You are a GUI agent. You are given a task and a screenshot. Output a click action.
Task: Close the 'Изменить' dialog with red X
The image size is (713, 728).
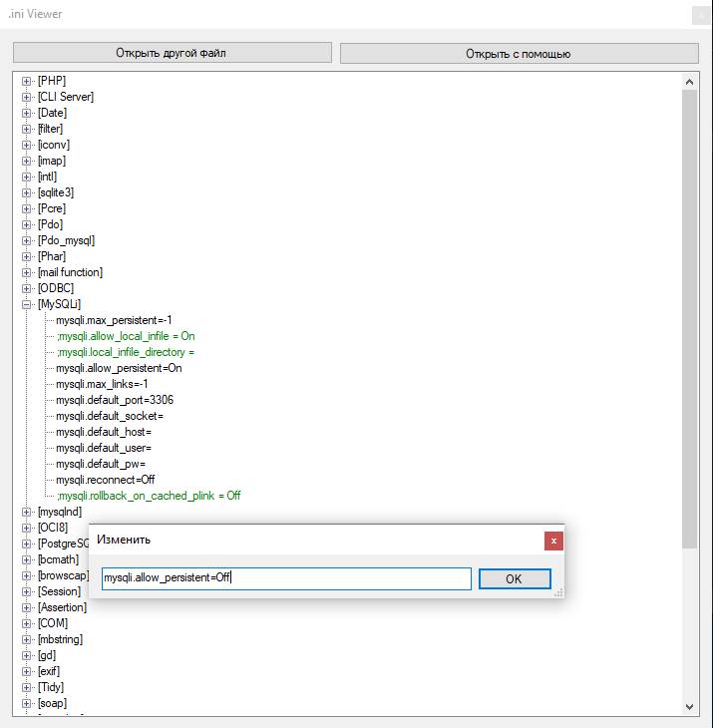553,541
